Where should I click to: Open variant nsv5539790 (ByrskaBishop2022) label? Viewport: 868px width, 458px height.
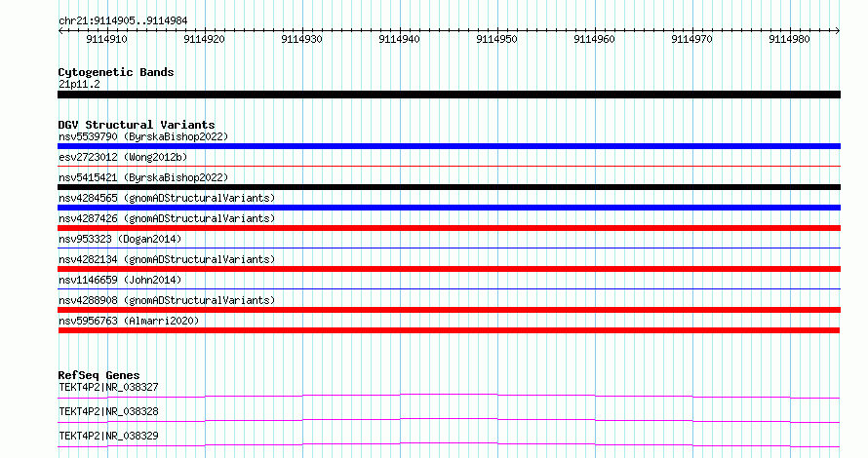point(143,136)
